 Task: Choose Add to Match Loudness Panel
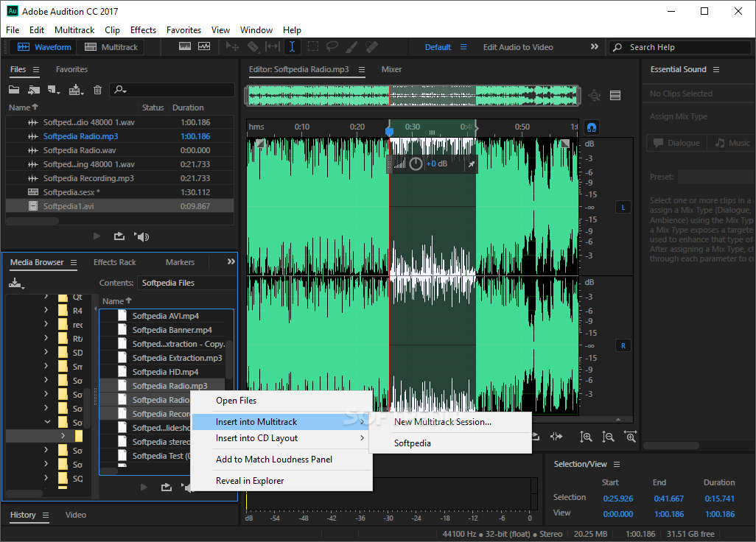(282, 459)
